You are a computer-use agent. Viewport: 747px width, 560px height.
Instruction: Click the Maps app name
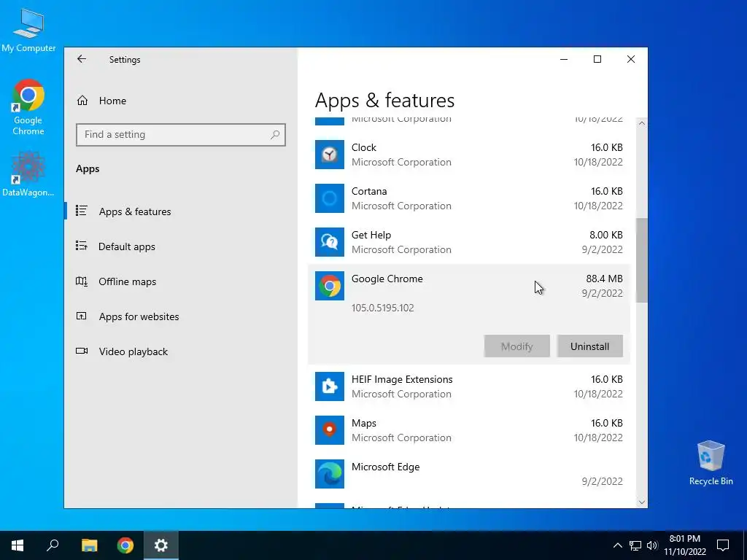(363, 424)
